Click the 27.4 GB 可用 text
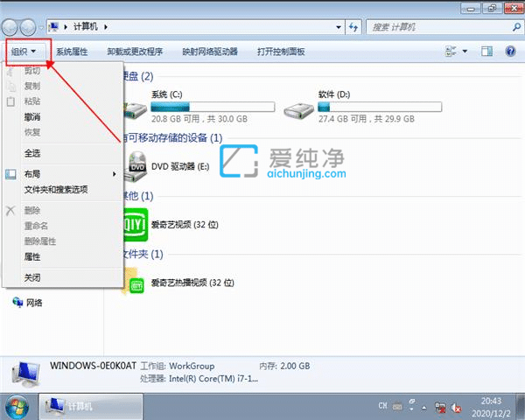Screen dimensions: 525x420 (x=342, y=119)
